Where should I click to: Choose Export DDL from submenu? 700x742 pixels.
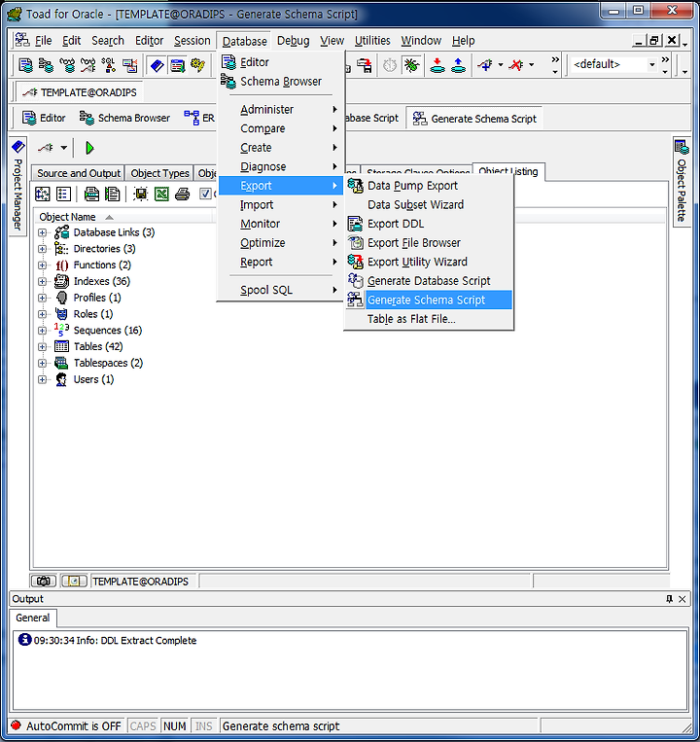(429, 224)
